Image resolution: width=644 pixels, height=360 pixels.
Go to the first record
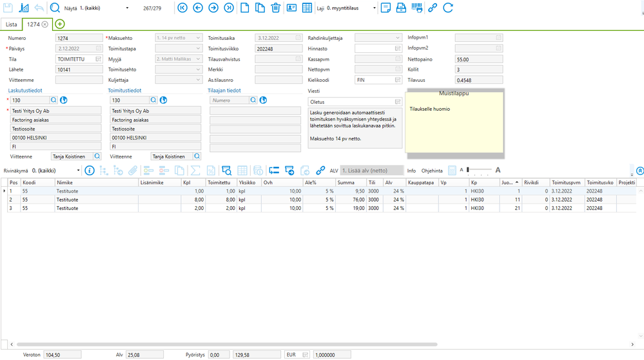pos(182,7)
